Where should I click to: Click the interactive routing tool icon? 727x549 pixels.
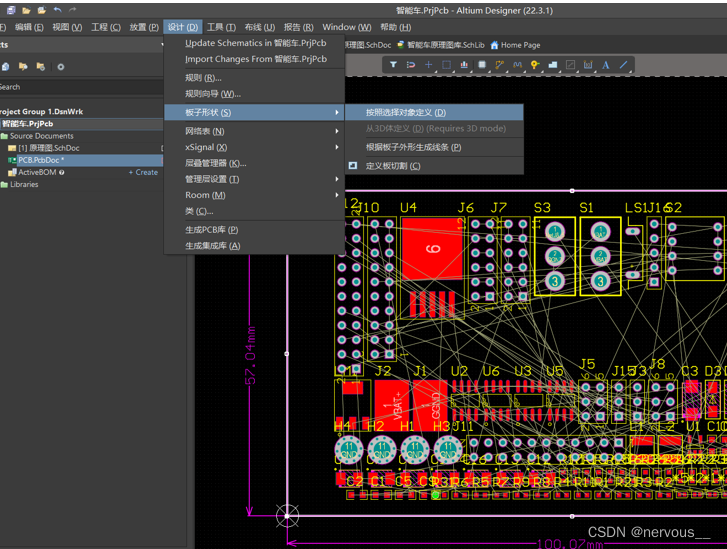click(x=499, y=65)
